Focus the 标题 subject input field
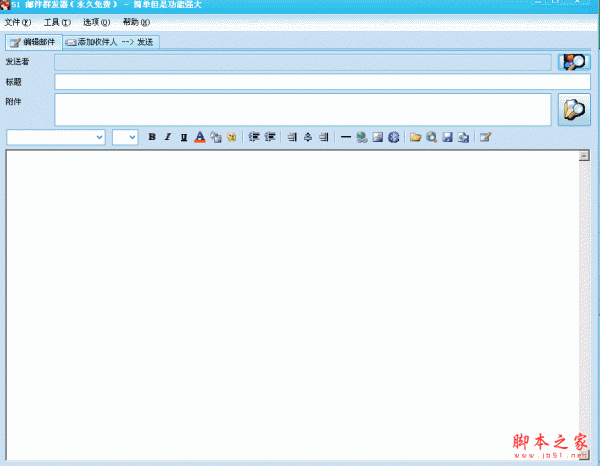 point(323,82)
